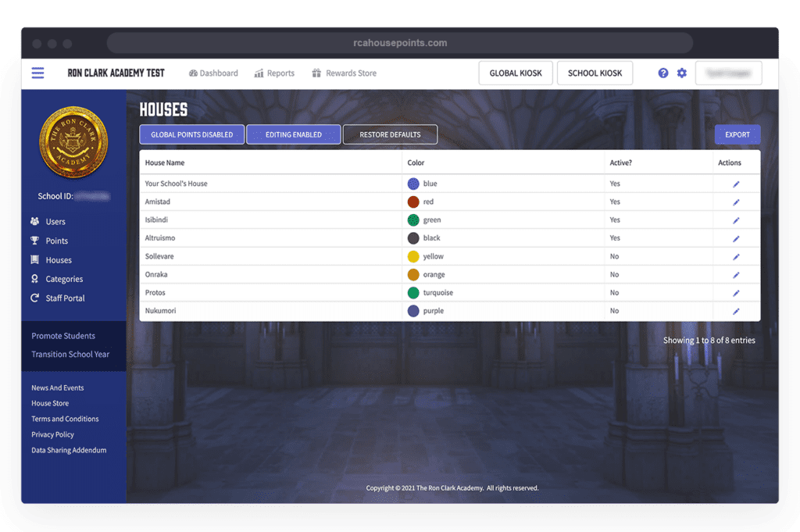View the Privacy Policy page
This screenshot has height=532, width=800.
point(52,434)
